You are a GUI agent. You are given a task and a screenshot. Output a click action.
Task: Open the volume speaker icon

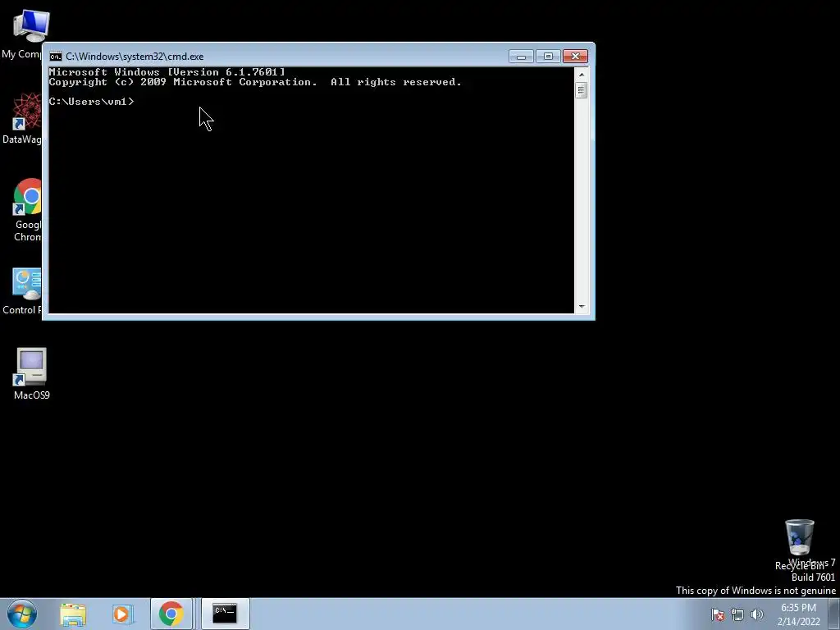(x=757, y=614)
